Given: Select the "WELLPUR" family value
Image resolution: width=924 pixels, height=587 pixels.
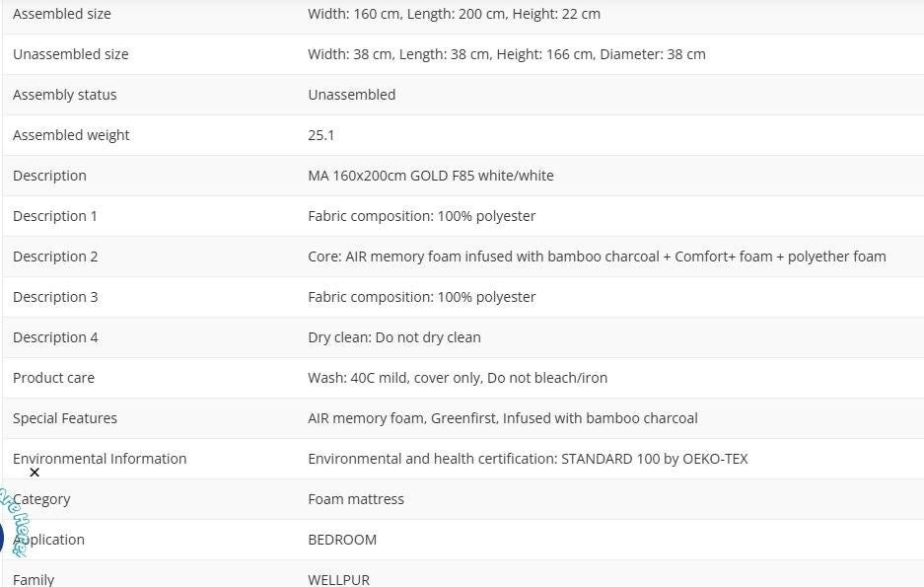Looking at the screenshot, I should (x=338, y=579).
